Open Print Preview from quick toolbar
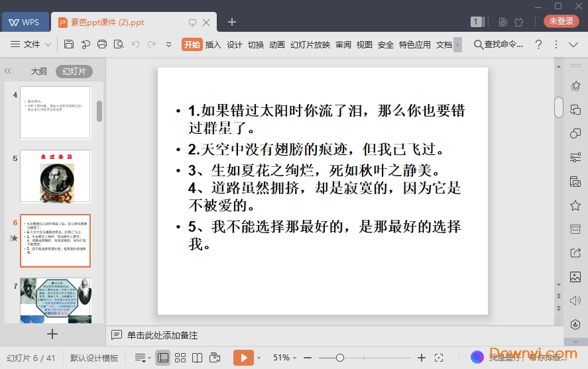Screen dimensions: 588x369 click(119, 44)
